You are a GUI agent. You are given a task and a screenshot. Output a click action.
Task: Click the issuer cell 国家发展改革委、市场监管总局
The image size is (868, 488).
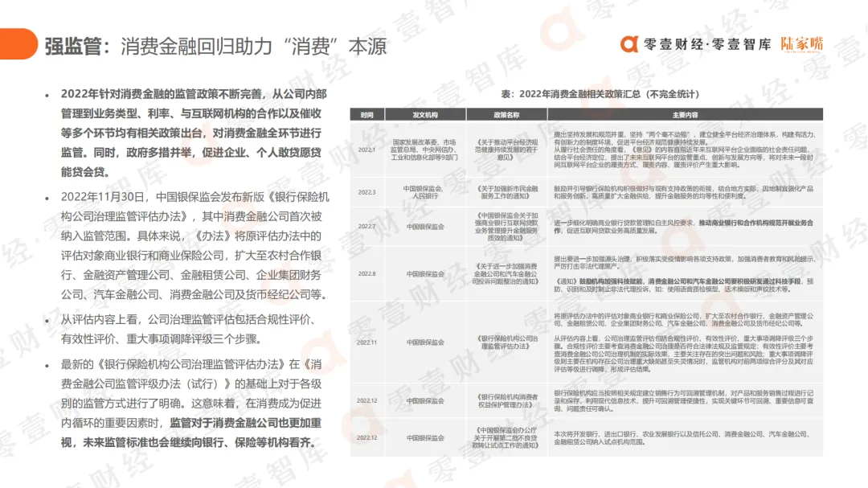(425, 150)
